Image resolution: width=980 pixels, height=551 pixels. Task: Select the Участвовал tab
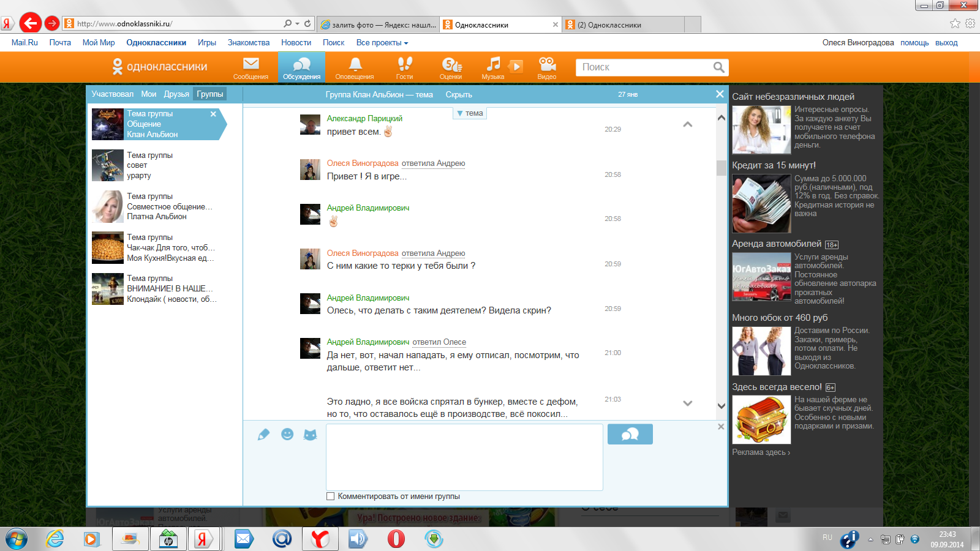click(x=113, y=94)
